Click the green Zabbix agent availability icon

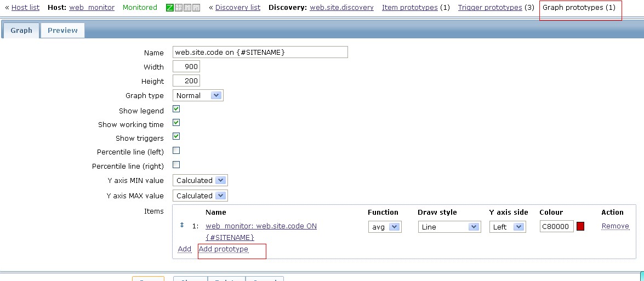pos(169,7)
